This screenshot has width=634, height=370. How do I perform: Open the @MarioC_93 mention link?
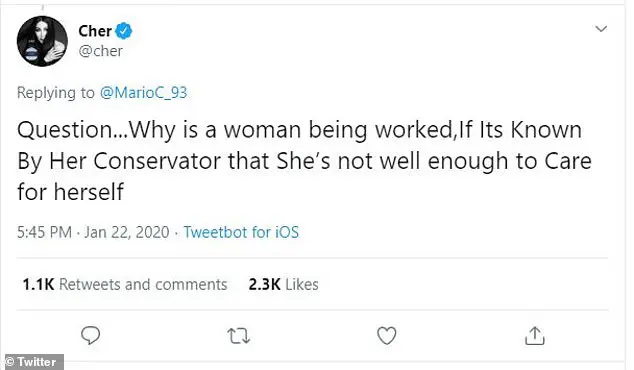[143, 93]
